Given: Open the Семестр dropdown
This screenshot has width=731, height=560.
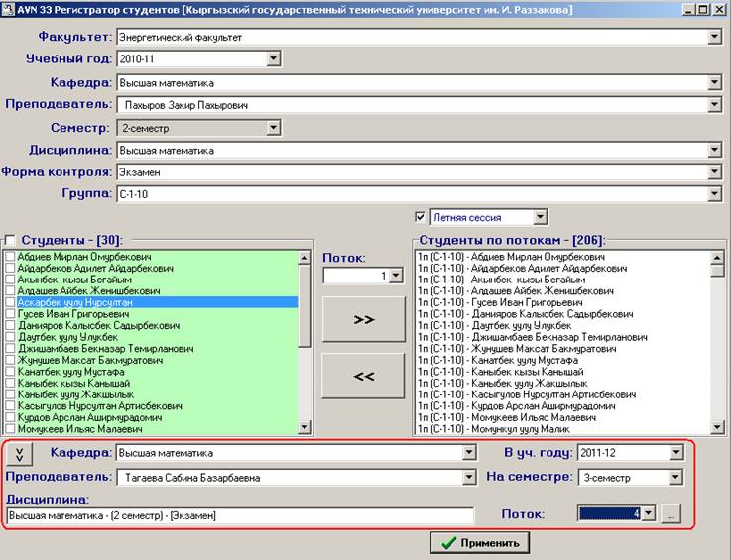Looking at the screenshot, I should tap(275, 128).
